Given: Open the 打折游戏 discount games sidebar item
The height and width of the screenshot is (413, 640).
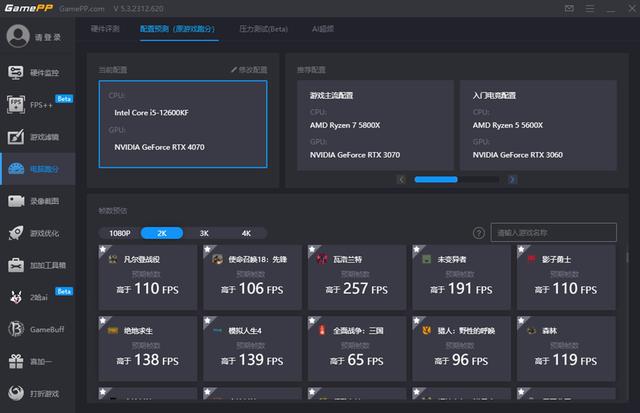Looking at the screenshot, I should coord(38,393).
